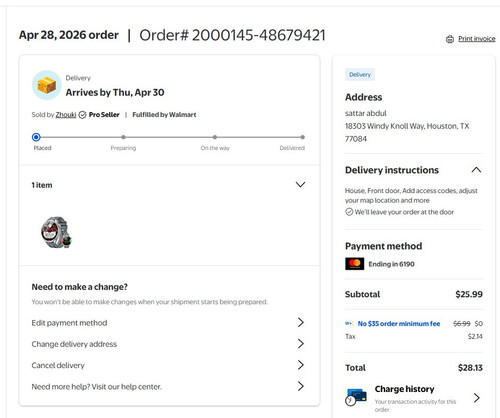
Task: Click the Preparing step marker
Action: point(123,137)
